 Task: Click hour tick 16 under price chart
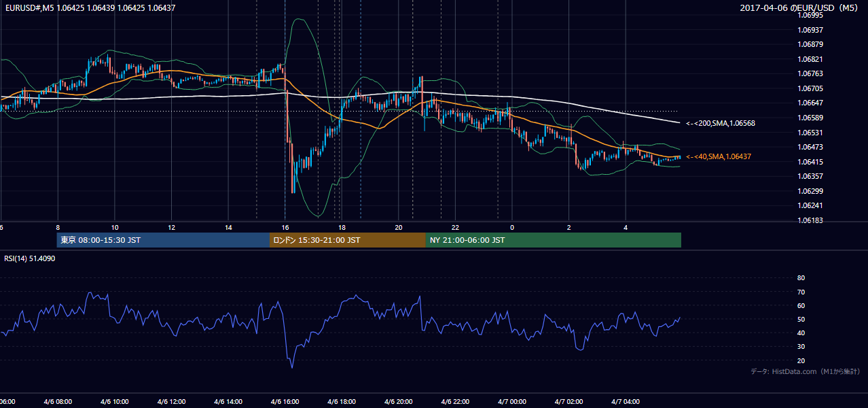click(285, 227)
